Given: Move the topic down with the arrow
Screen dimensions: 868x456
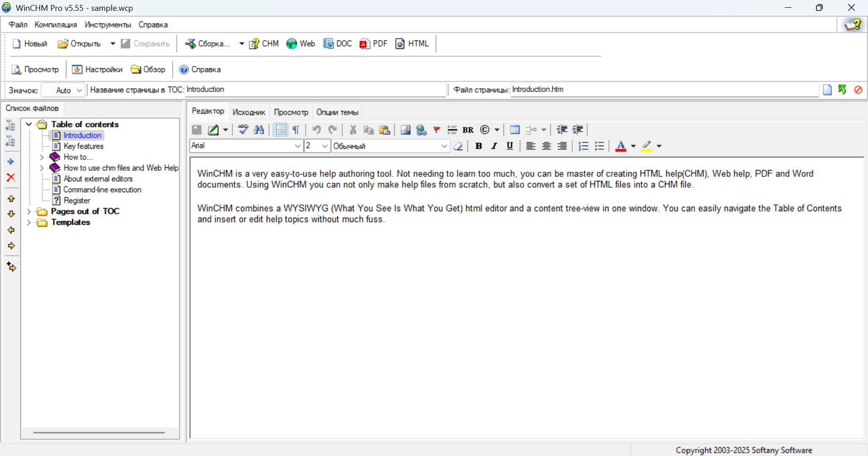Looking at the screenshot, I should (11, 214).
